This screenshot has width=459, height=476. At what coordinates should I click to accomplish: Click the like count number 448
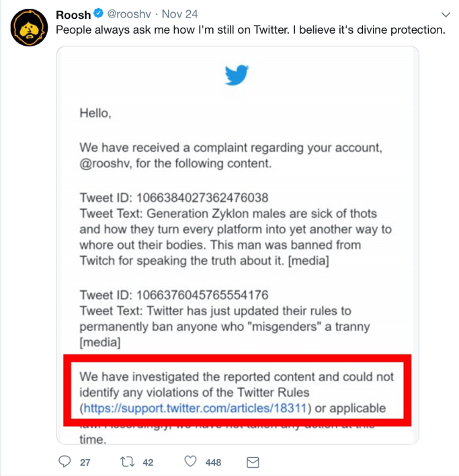click(213, 463)
